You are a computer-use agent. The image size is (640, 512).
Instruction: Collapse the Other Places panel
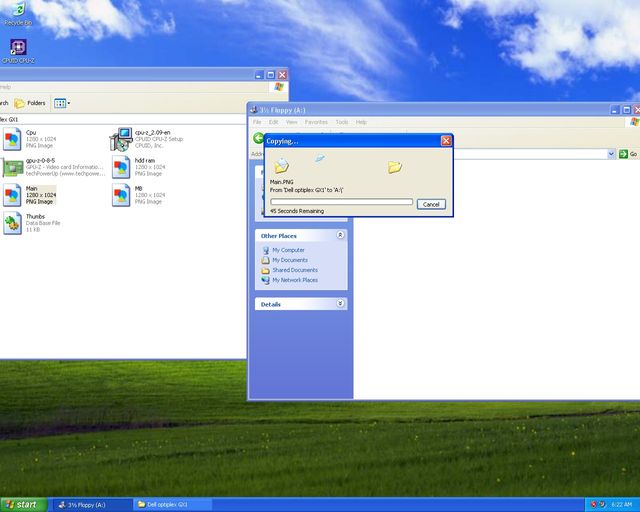(x=340, y=235)
